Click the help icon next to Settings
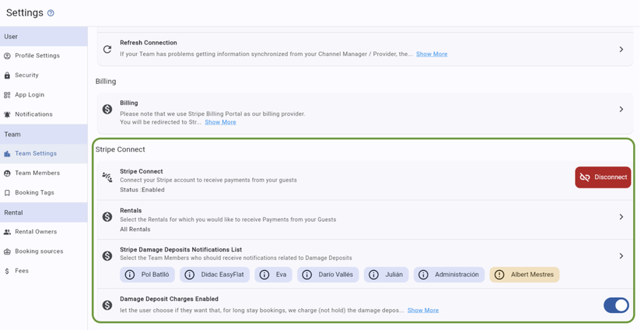Screen dimensions: 644x330 click(51, 13)
